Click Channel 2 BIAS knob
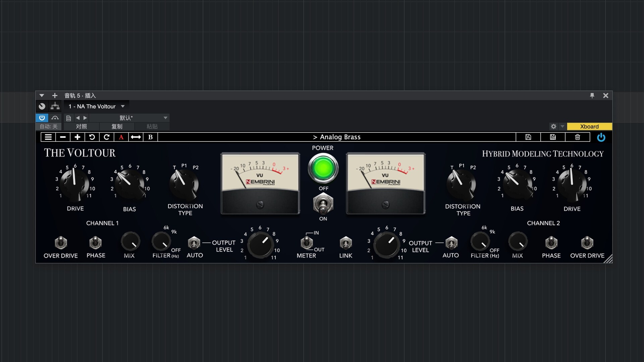 pyautogui.click(x=517, y=184)
